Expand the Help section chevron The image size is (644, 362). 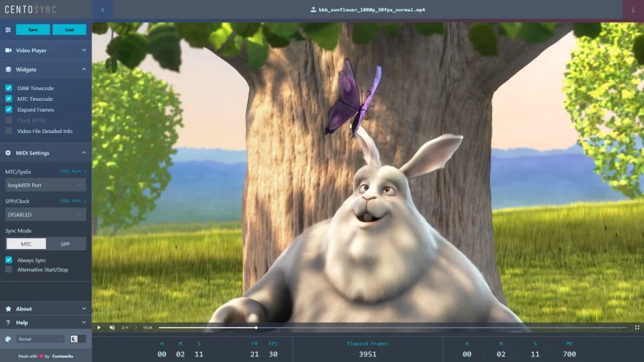coord(84,323)
